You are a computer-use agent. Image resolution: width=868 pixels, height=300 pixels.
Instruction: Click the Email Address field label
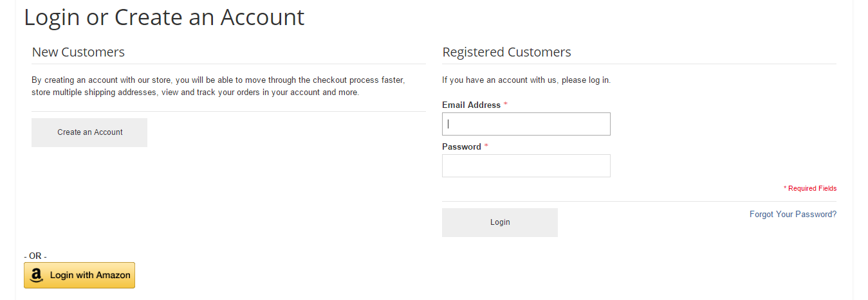[471, 105]
